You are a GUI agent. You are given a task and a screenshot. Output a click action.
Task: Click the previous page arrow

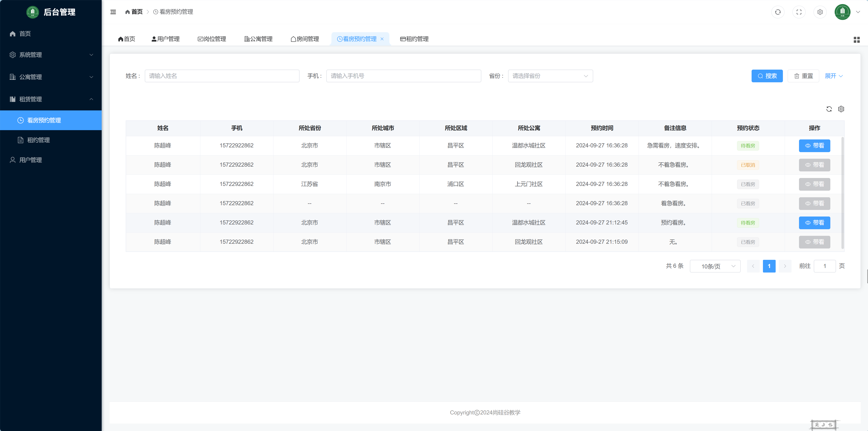(753, 266)
